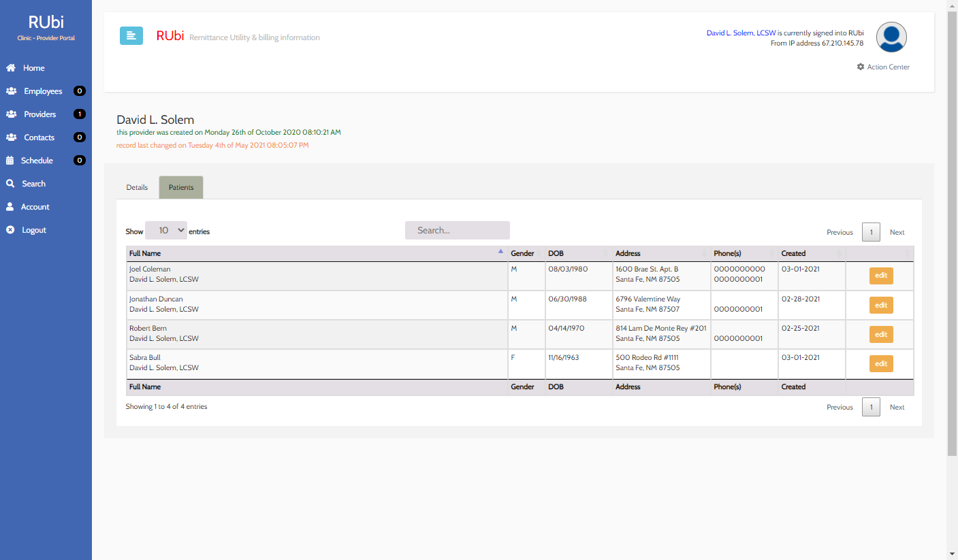The image size is (958, 560).
Task: Click the top Next pagination link
Action: click(x=897, y=232)
